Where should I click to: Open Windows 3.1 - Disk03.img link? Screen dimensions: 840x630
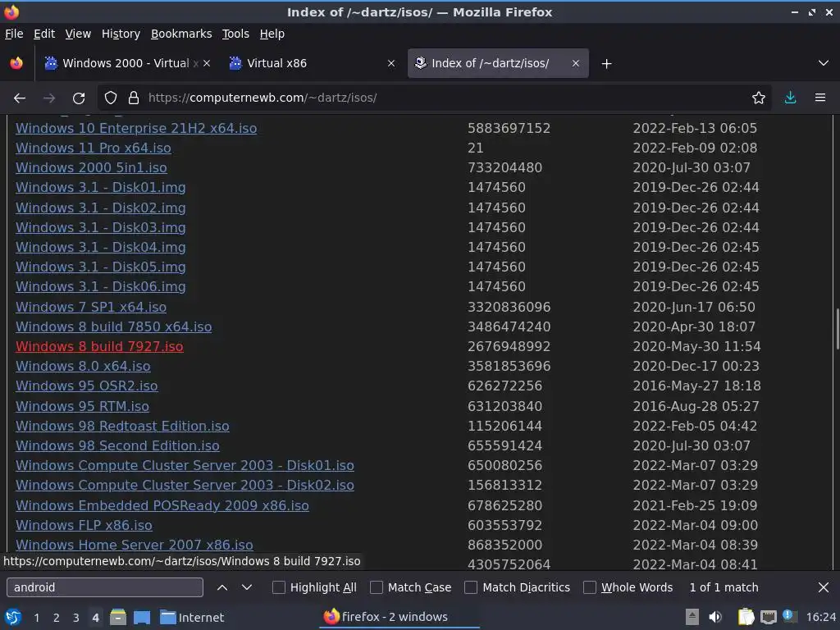[101, 228]
